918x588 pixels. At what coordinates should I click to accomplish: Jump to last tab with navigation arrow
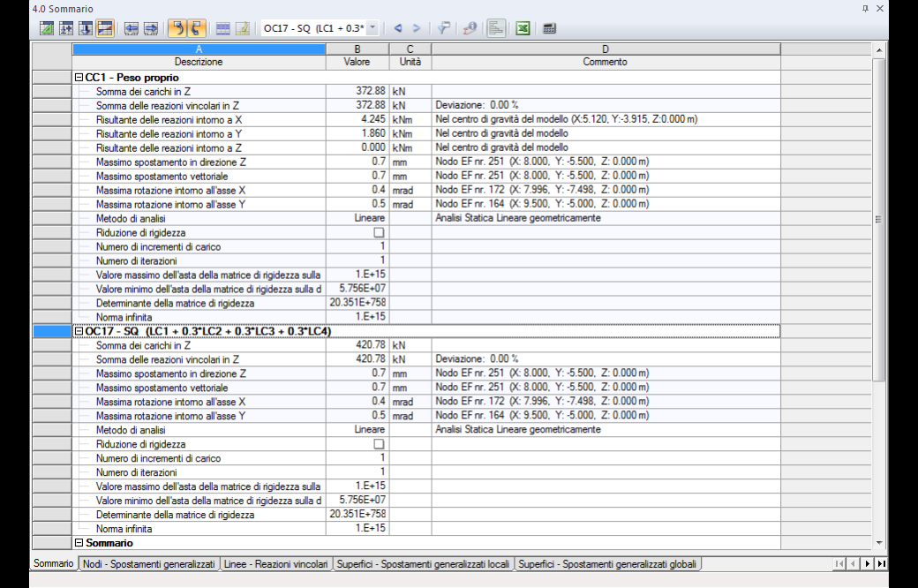point(881,563)
